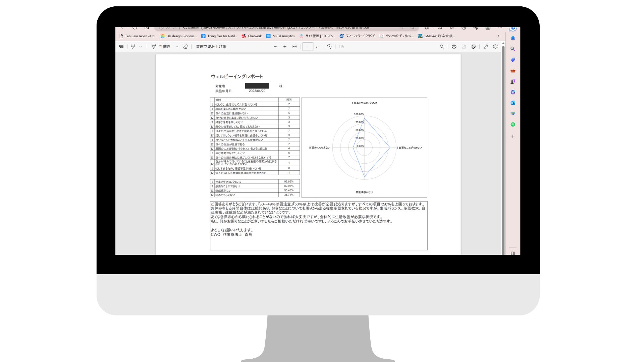Enter full screen with expand arrows icon
This screenshot has width=644, height=362.
pos(485,47)
